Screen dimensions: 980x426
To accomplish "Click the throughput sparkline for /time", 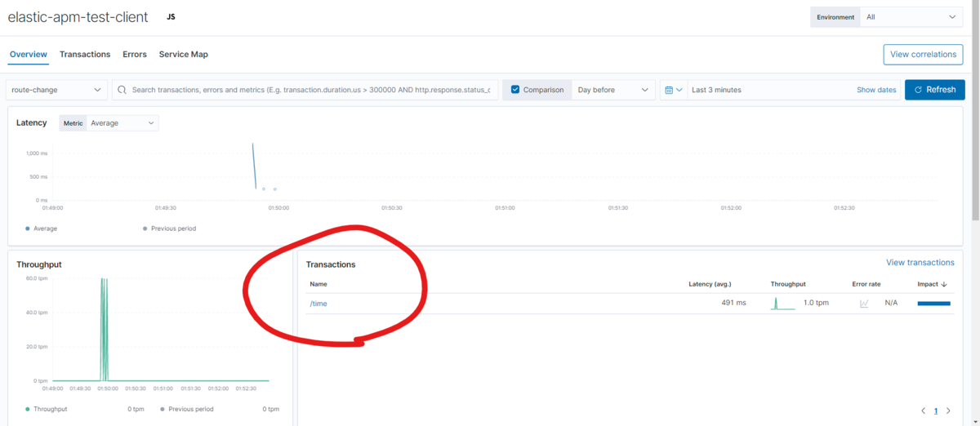I will coord(783,304).
